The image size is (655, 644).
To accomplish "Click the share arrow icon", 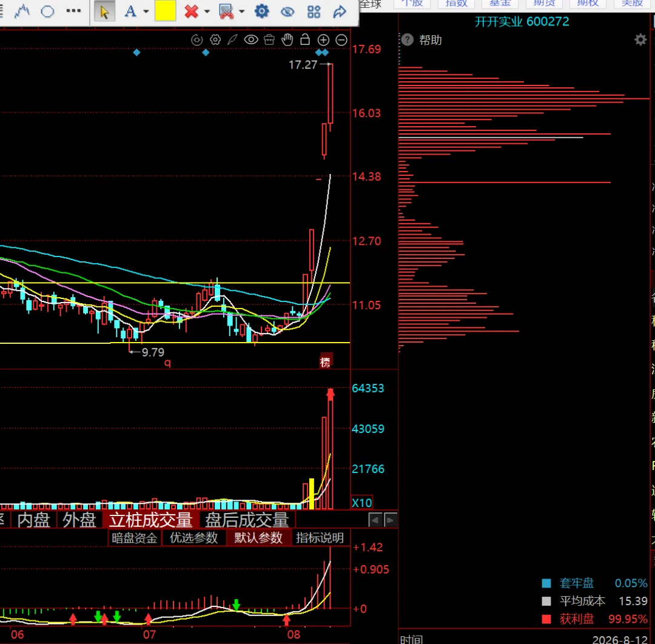I will (x=340, y=12).
